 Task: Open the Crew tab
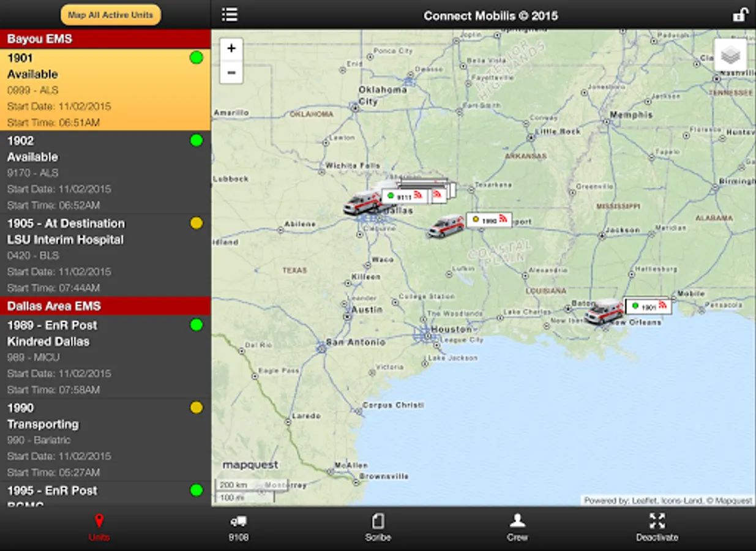tap(517, 528)
